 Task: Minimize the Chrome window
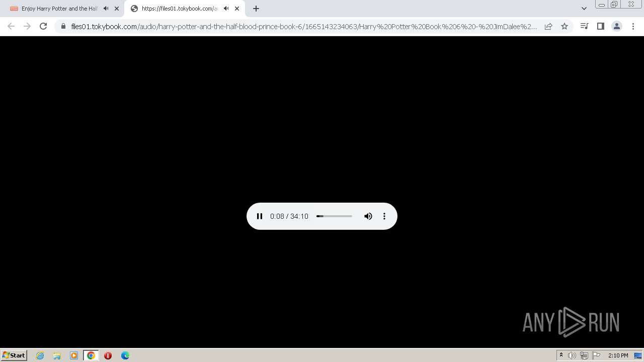[601, 5]
